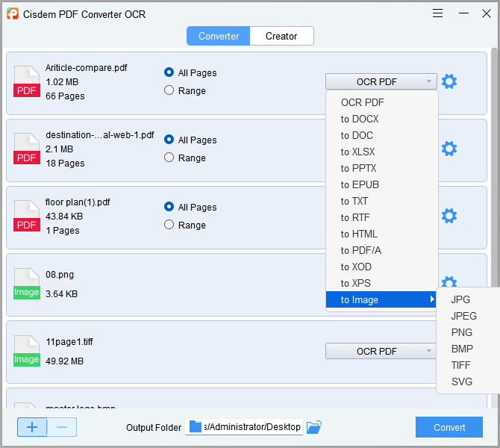The image size is (500, 448).
Task: Open settings gear for Ariticle-compare.pdf
Action: coord(449,81)
